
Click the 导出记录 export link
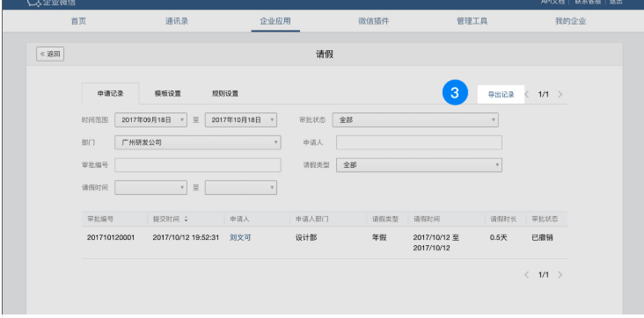(x=501, y=94)
